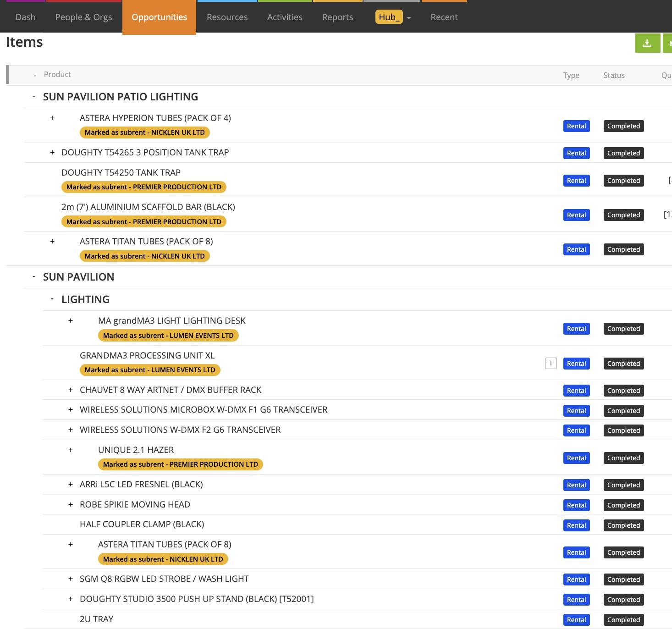Select the Opportunities tab

[x=159, y=17]
